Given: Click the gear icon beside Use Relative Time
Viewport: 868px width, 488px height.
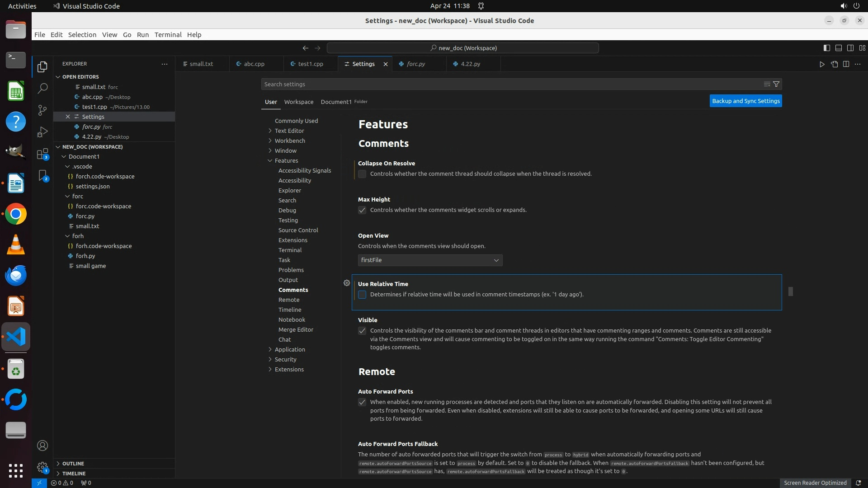Looking at the screenshot, I should click(x=347, y=283).
